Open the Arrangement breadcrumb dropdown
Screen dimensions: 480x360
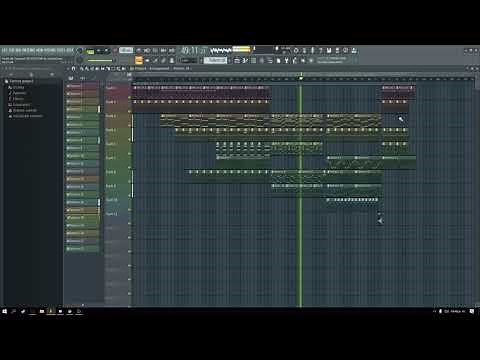pos(159,68)
